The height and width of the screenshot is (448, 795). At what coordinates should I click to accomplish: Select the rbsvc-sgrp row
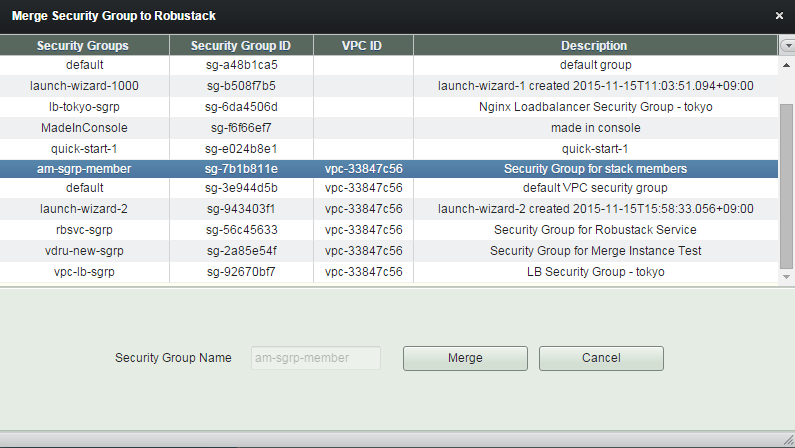pos(389,230)
